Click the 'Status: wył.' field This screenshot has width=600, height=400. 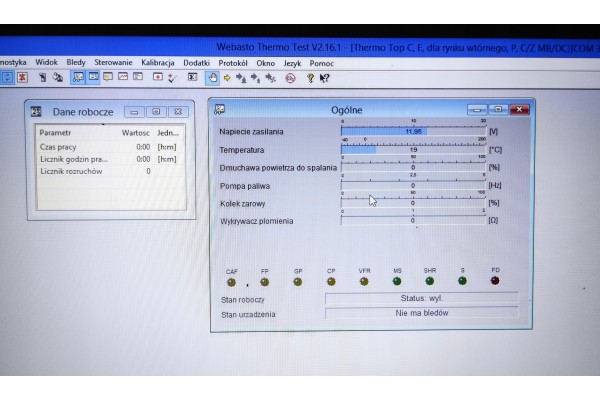click(x=422, y=298)
